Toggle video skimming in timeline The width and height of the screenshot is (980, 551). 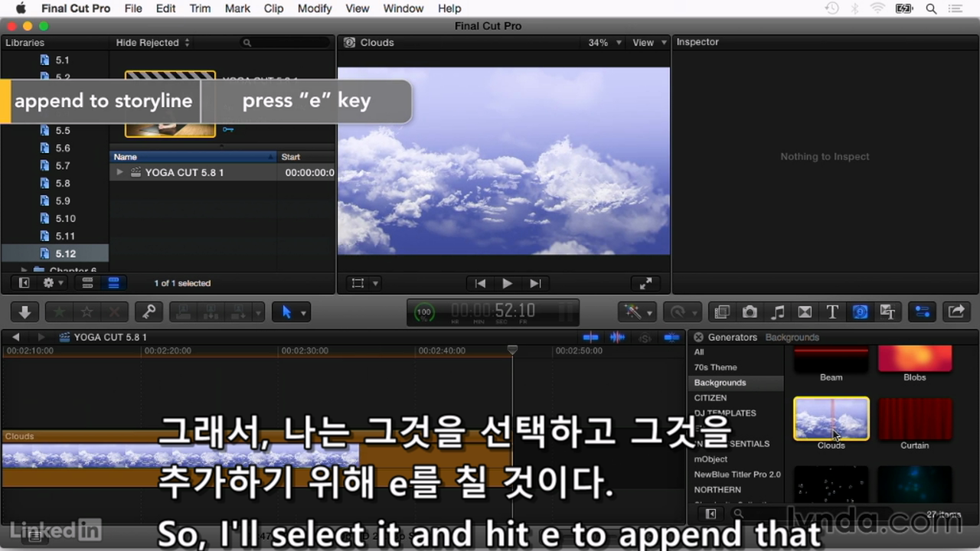tap(590, 337)
